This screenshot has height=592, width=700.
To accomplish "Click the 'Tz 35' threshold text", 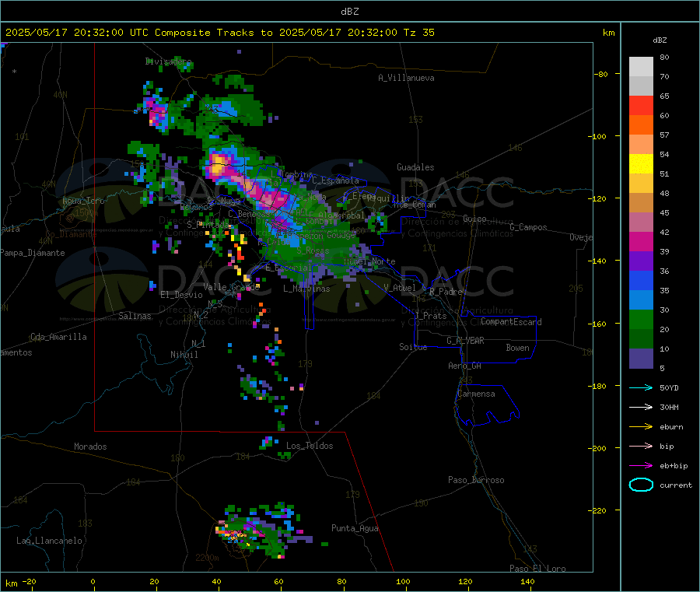I will click(x=418, y=33).
